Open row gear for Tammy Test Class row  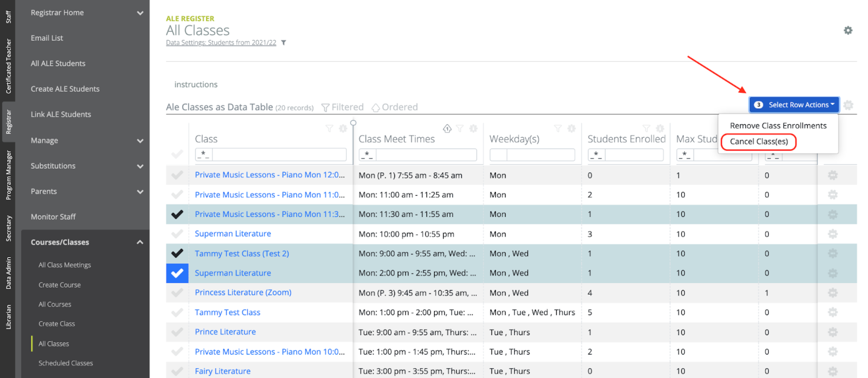[833, 312]
